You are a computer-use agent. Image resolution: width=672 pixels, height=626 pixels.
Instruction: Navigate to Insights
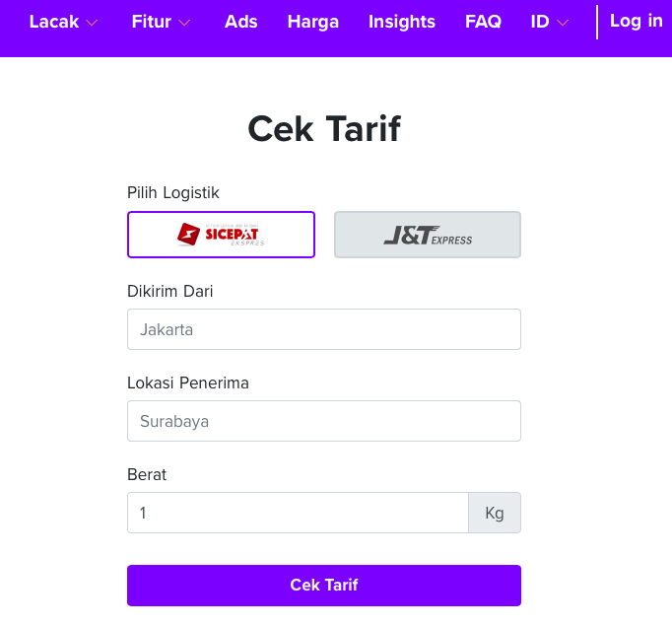pos(402,22)
